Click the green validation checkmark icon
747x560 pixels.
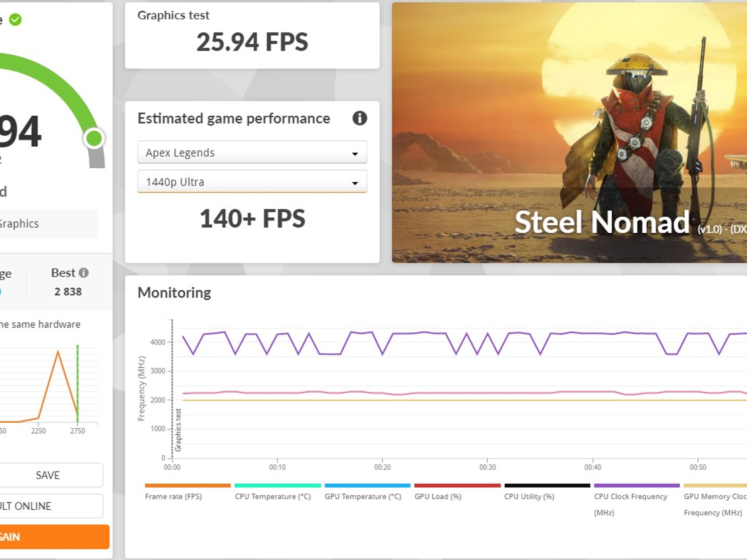pos(15,19)
